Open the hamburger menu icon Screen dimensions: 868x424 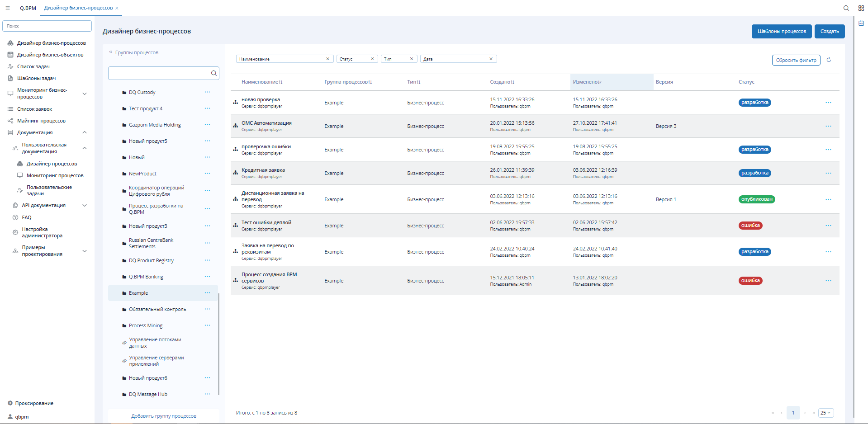(8, 8)
